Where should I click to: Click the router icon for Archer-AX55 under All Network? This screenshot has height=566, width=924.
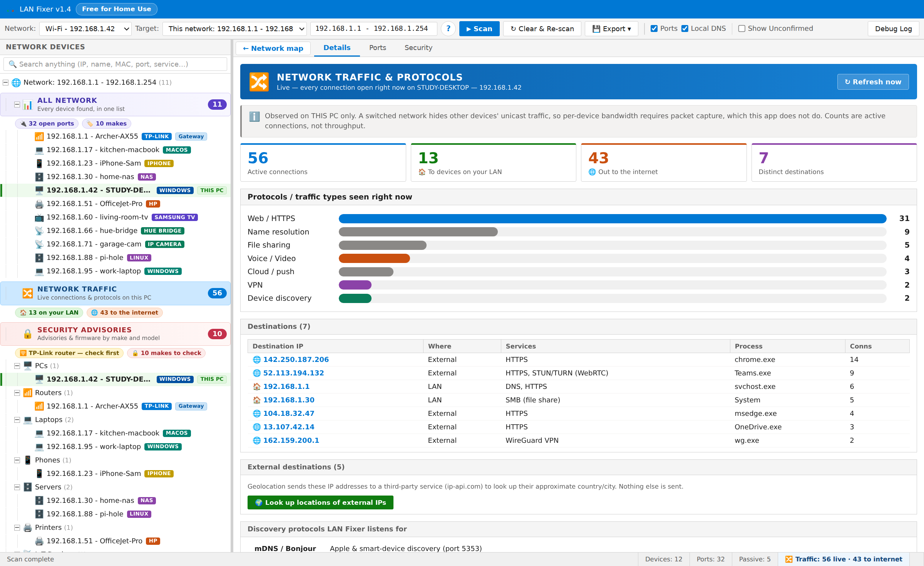tap(39, 137)
